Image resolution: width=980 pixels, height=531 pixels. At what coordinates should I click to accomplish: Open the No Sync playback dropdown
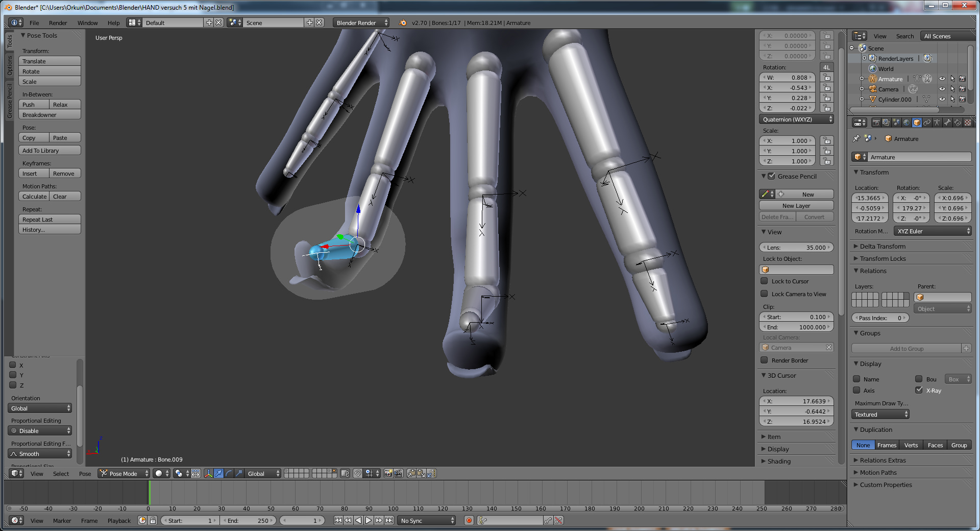click(427, 520)
